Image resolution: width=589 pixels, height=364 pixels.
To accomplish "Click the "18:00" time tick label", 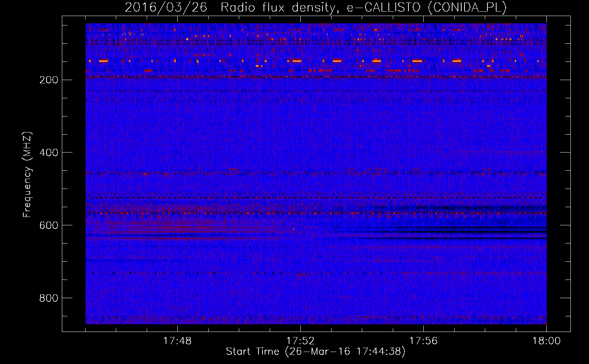I will click(x=546, y=341).
